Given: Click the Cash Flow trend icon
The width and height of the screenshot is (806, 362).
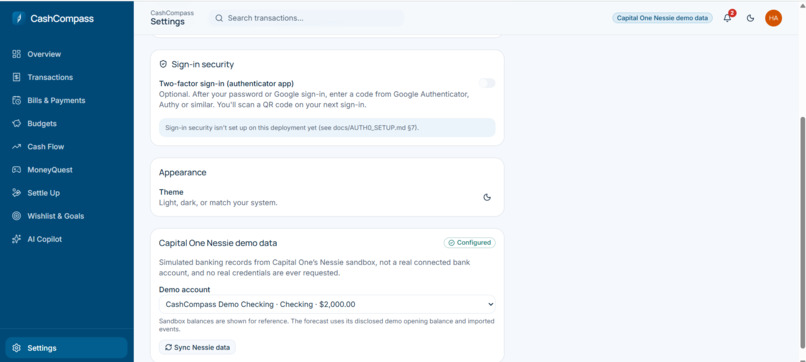Looking at the screenshot, I should (16, 147).
